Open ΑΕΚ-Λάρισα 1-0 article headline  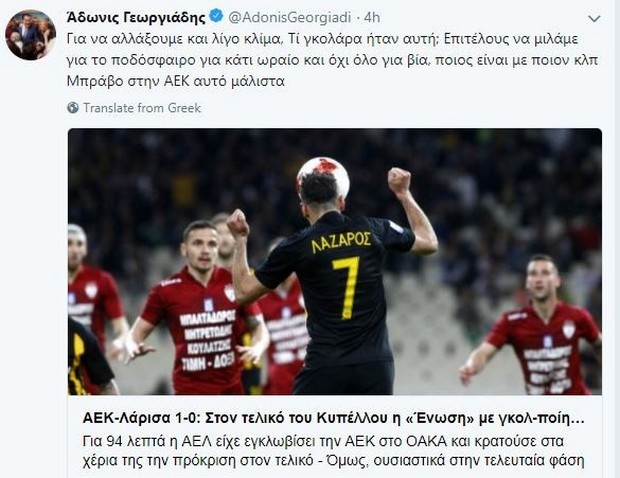pos(333,418)
